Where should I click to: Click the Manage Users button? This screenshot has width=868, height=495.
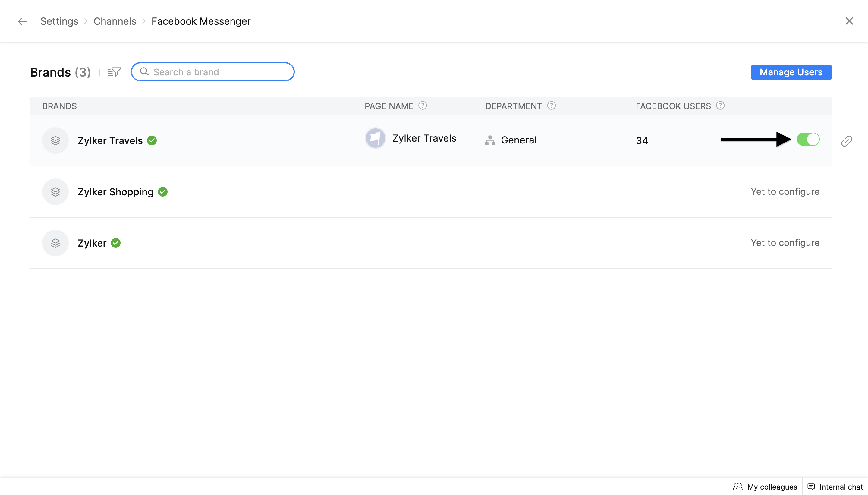(x=791, y=72)
